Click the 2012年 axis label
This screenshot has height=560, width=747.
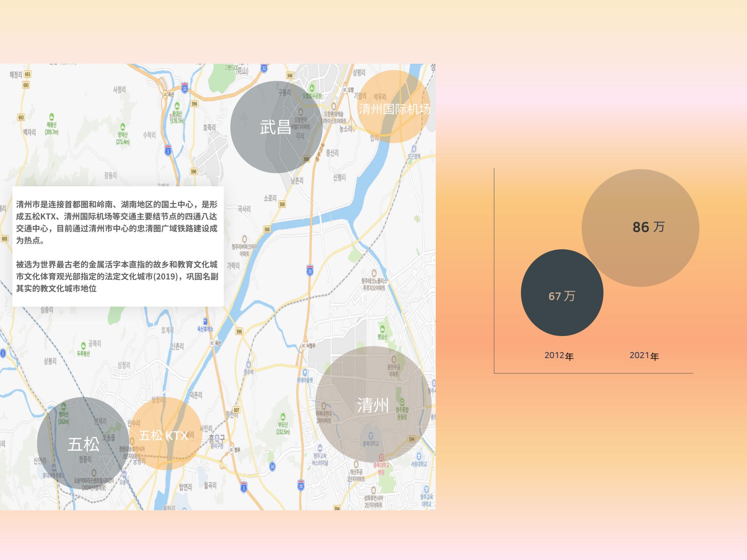point(559,355)
